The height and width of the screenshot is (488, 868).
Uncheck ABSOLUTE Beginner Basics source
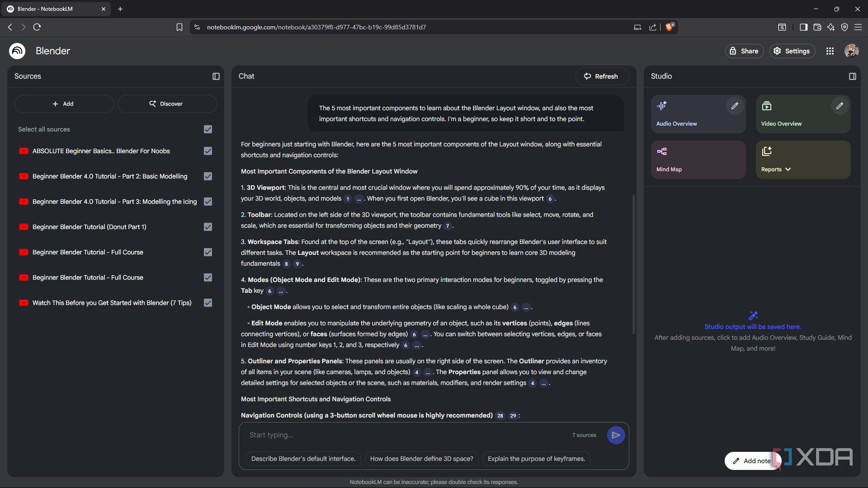(208, 151)
